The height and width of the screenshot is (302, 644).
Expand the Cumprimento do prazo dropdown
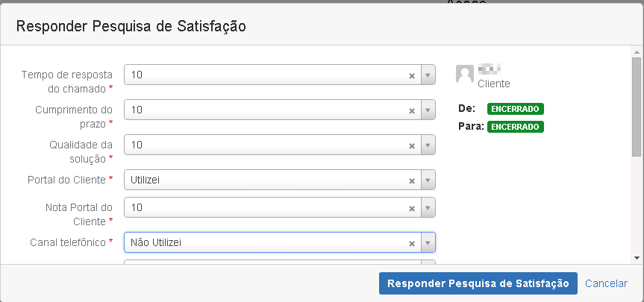pos(428,110)
